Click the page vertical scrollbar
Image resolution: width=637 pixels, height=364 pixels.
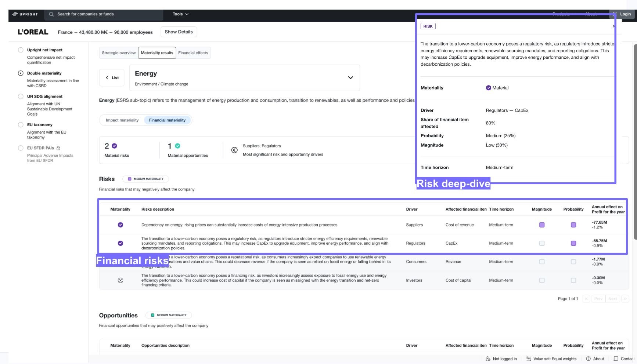pyautogui.click(x=635, y=142)
